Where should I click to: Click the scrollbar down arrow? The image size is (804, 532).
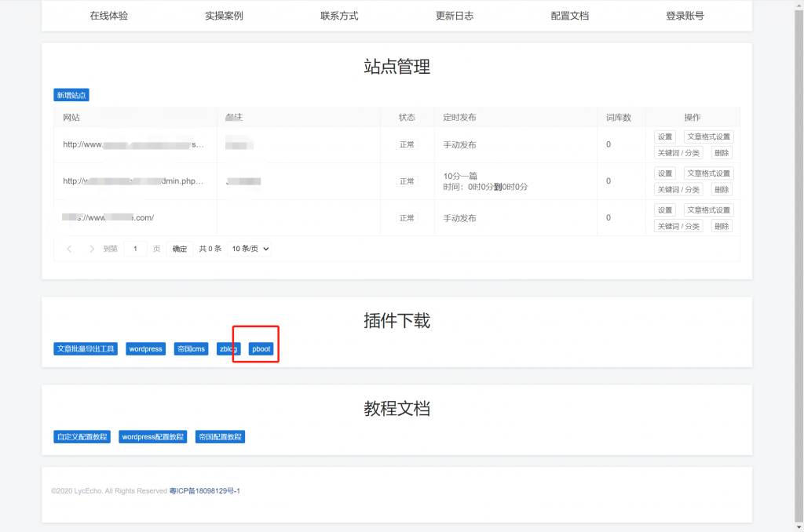tap(799, 527)
